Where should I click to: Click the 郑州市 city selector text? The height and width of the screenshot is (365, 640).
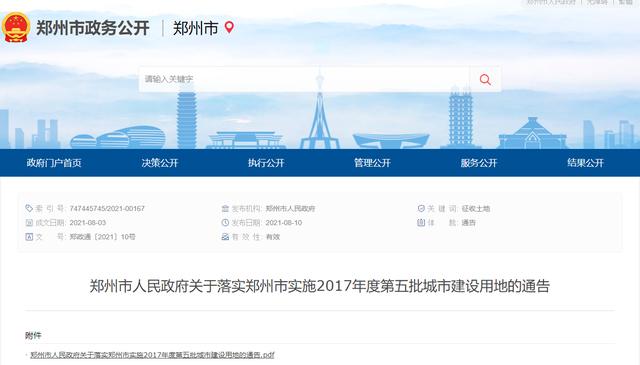[x=196, y=28]
